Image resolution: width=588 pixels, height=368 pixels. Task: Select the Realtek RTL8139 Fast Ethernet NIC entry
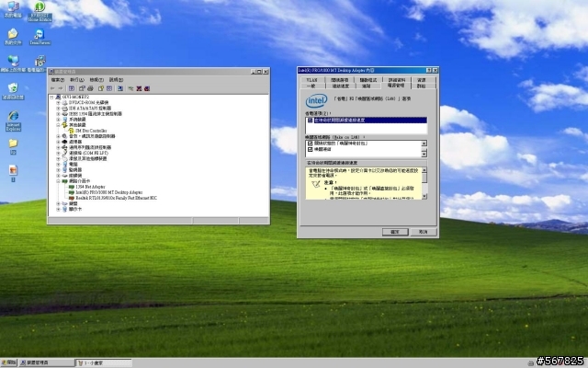[x=112, y=198]
